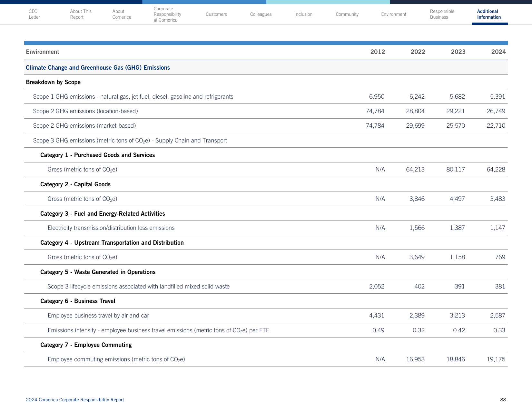Click Category 7 - Employee Commuting heading
The width and height of the screenshot is (532, 411).
point(86,345)
